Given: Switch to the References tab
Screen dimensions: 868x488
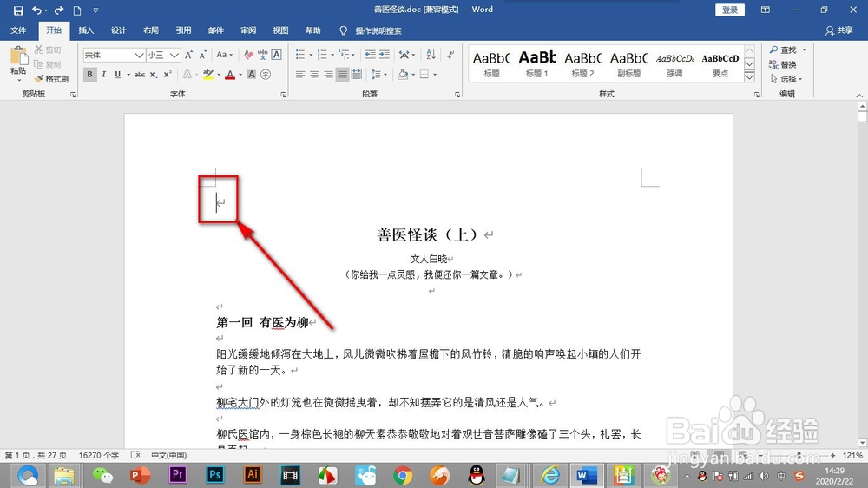Looking at the screenshot, I should (x=183, y=30).
